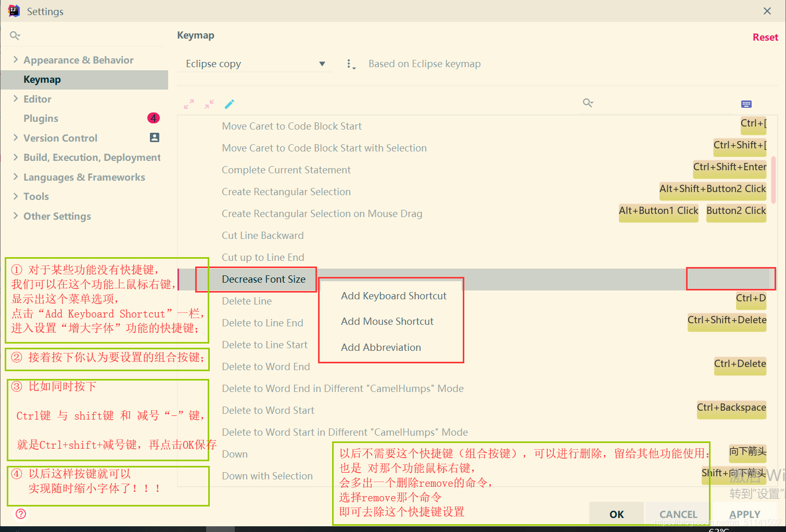The width and height of the screenshot is (786, 532).
Task: Open keymap scheme actions three-dot menu
Action: point(351,64)
